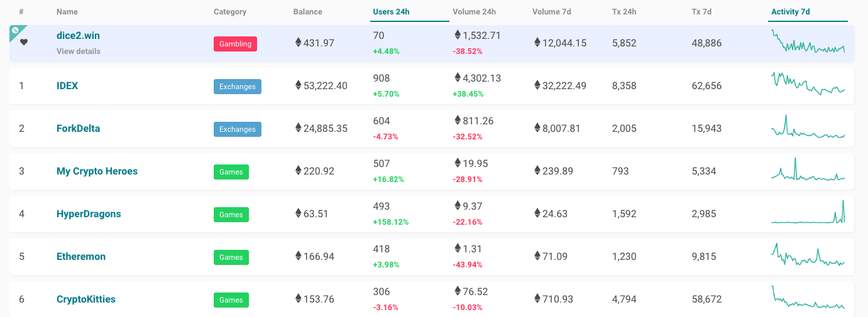
Task: Click My Crypto Heroes activity sparkline
Action: pyautogui.click(x=808, y=169)
